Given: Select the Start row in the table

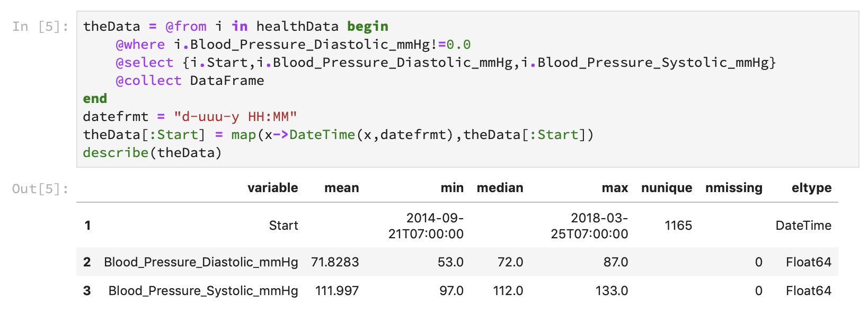Looking at the screenshot, I should coord(457,226).
